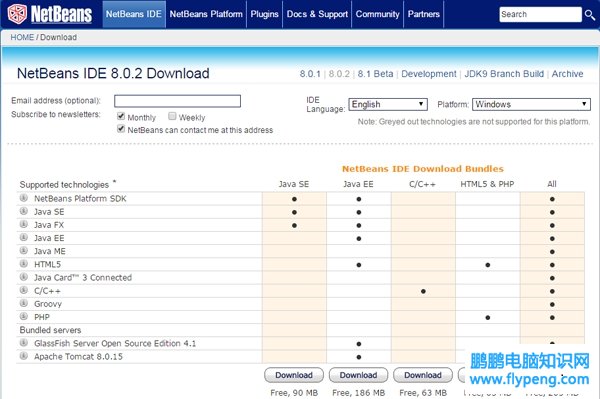
Task: Click GlassFish Server Open Source Edition text
Action: tap(115, 343)
